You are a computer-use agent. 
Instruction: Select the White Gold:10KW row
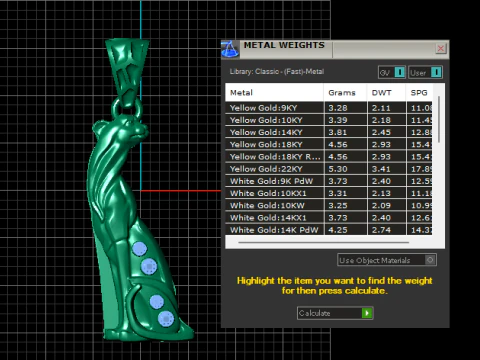click(x=329, y=205)
